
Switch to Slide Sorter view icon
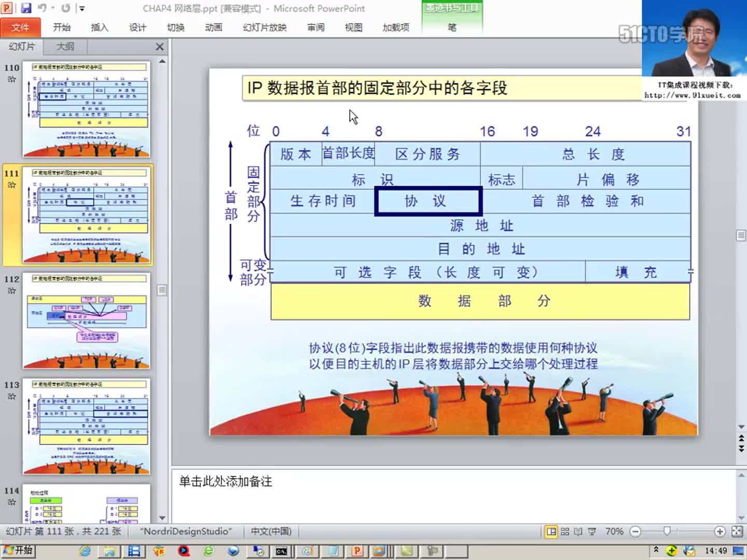[x=565, y=531]
